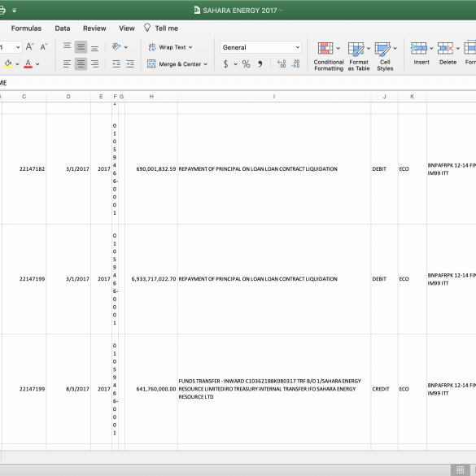
Task: Align text to top
Action: pos(67,46)
